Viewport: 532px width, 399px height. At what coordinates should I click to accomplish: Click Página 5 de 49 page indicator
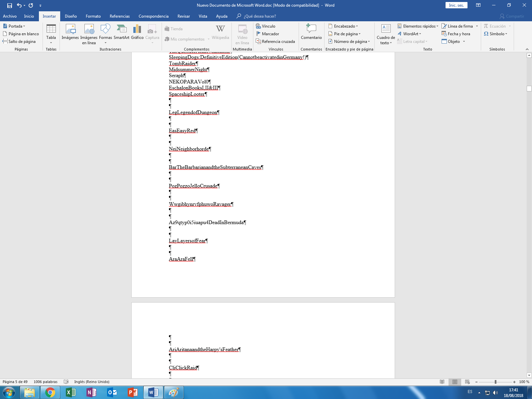coord(15,382)
